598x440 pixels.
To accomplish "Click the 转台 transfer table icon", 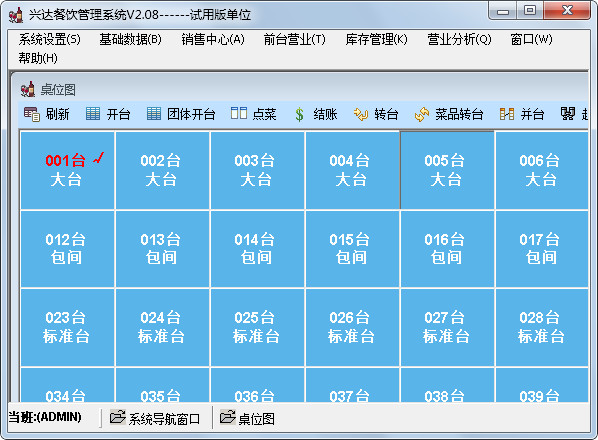I will 360,114.
